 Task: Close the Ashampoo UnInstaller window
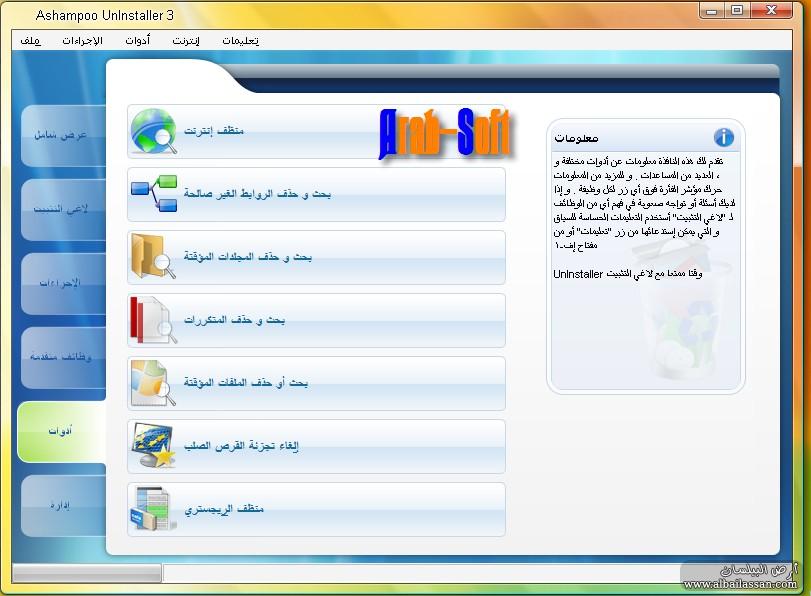tap(771, 10)
